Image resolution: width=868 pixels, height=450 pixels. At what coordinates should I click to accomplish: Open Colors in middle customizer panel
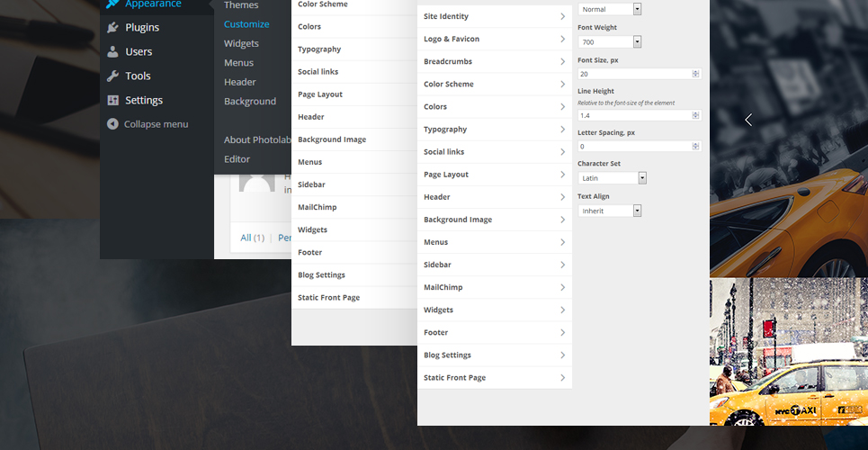pyautogui.click(x=354, y=27)
